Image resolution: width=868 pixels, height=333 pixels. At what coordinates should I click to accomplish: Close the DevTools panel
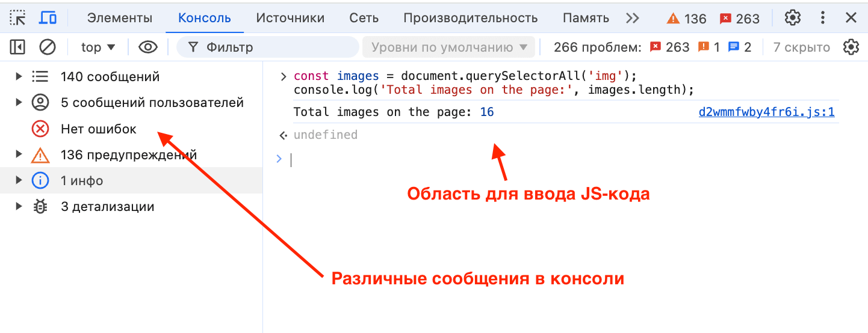click(x=851, y=18)
